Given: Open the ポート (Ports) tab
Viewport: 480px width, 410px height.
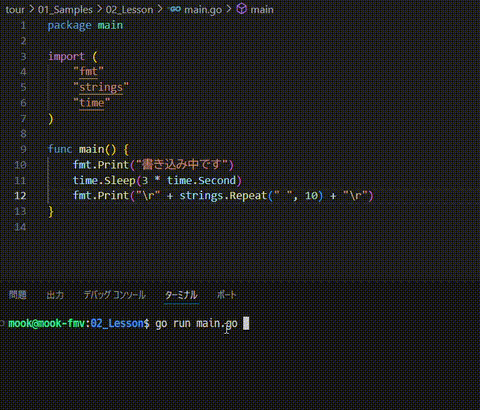Looking at the screenshot, I should pyautogui.click(x=227, y=295).
